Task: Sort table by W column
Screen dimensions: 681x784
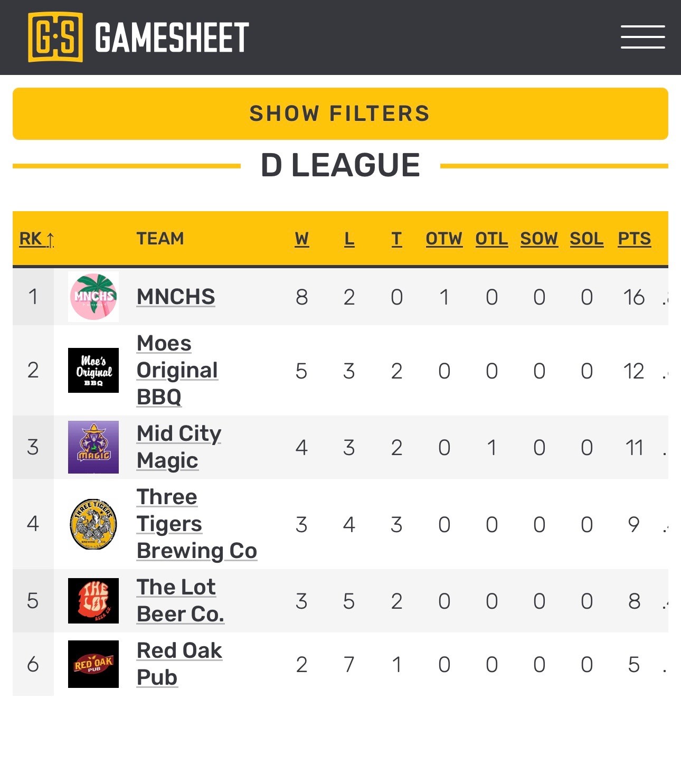Action: click(x=301, y=239)
